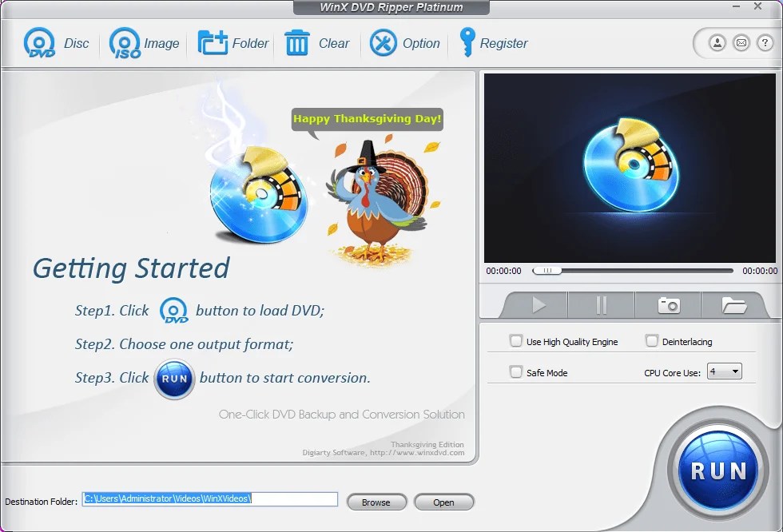Viewport: 783px width, 532px height.
Task: Pause the preview video
Action: tap(601, 305)
